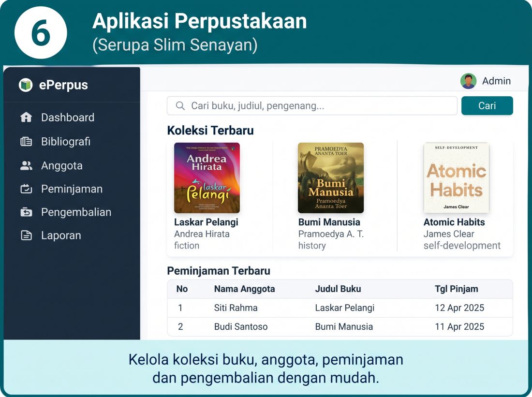Click the Bibliografi books icon
The width and height of the screenshot is (532, 397).
(26, 142)
